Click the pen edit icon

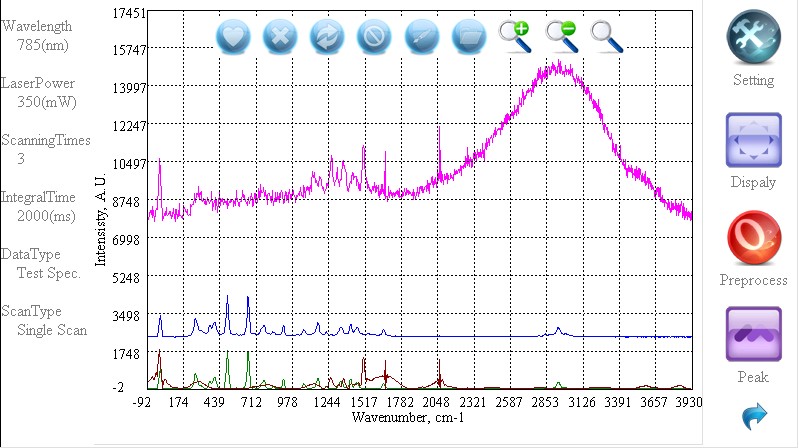tap(422, 37)
